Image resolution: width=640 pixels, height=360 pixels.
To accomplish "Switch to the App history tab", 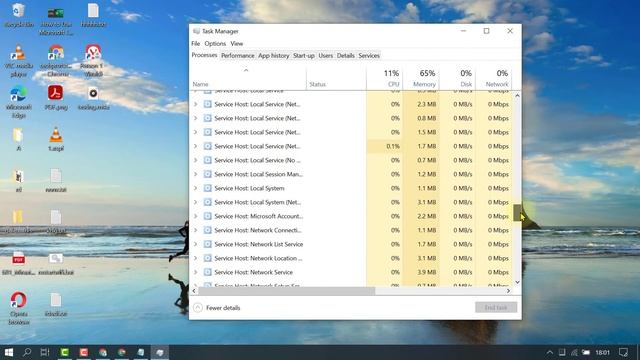I will 273,56.
